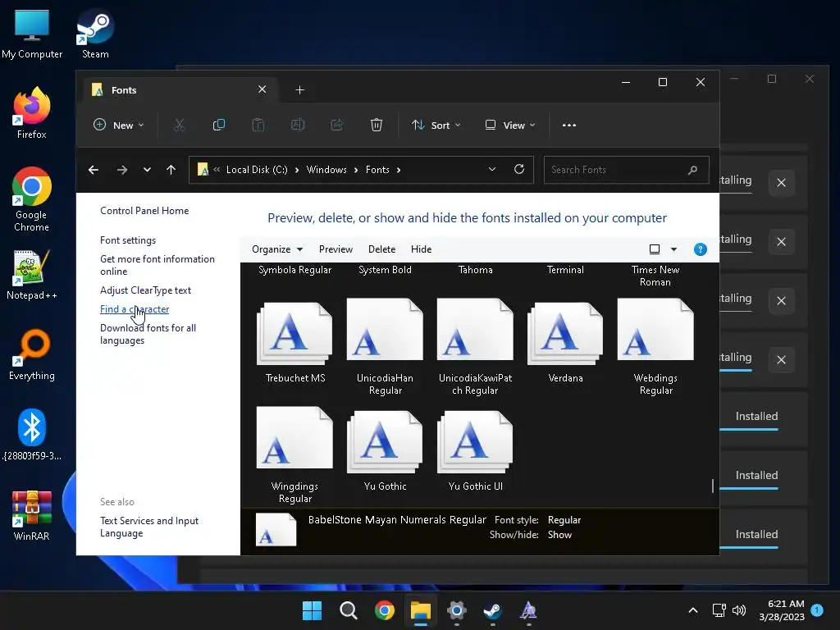Open the blue Help question mark icon
This screenshot has width=840, height=630.
[x=701, y=249]
